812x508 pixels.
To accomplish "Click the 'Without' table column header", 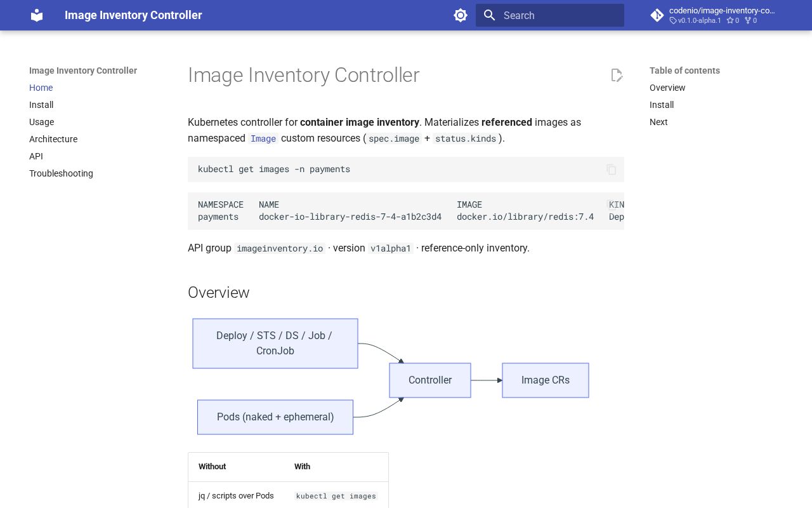I will pyautogui.click(x=213, y=467).
